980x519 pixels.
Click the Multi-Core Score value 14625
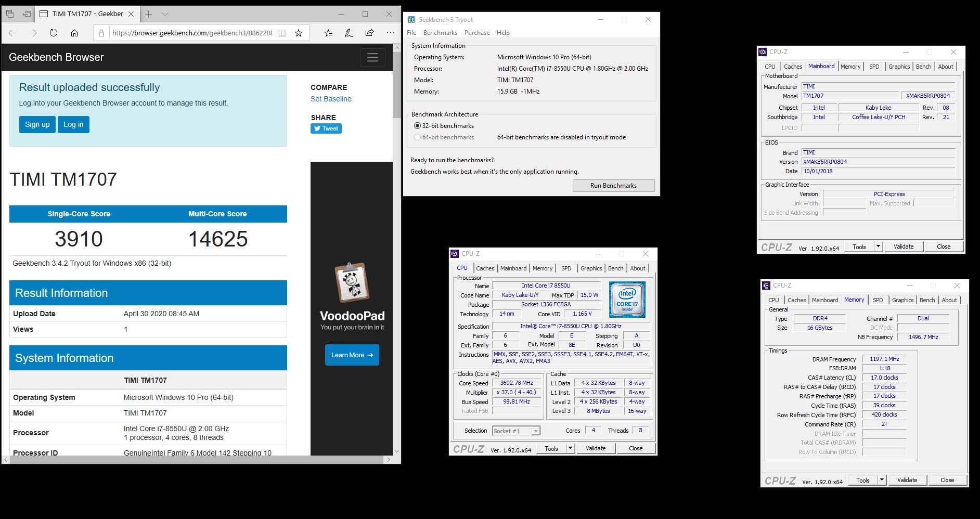217,239
